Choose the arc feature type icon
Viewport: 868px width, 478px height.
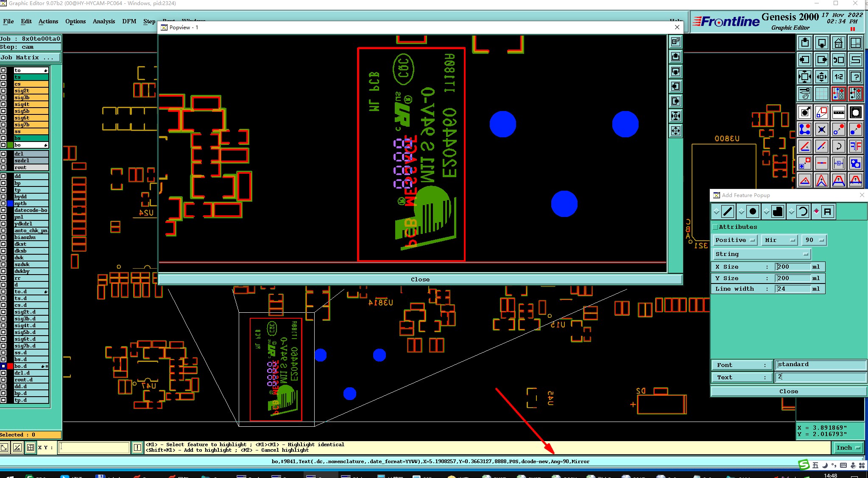pyautogui.click(x=802, y=211)
